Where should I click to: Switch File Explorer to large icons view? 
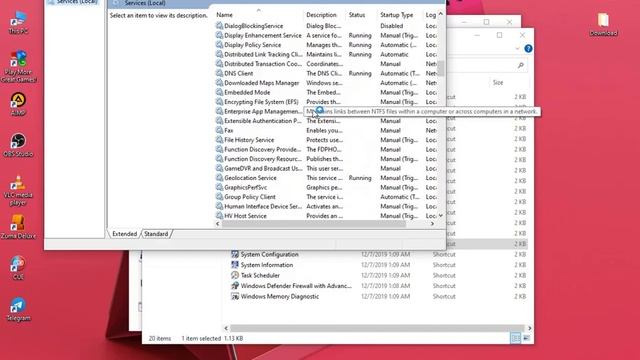tap(527, 338)
